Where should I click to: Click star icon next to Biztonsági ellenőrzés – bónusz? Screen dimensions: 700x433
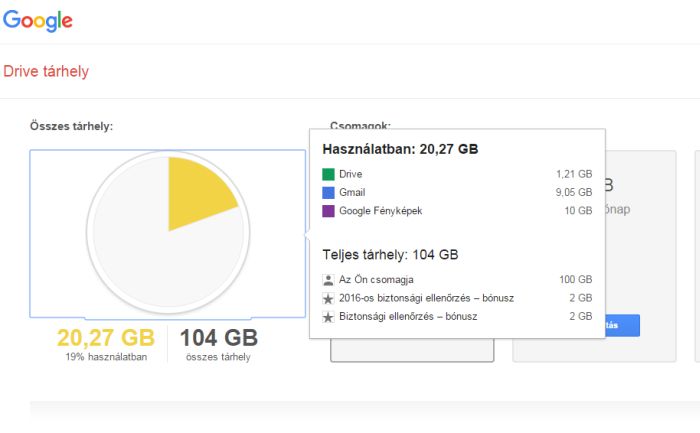[x=328, y=317]
